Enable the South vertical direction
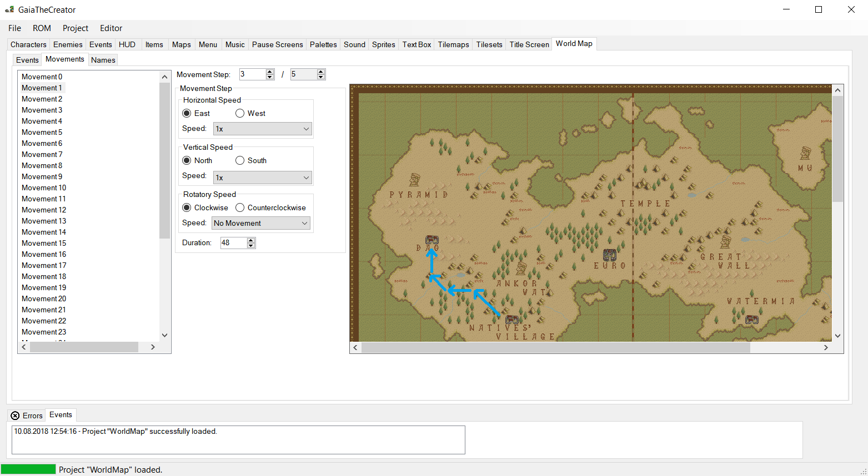Screen dimensions: 868x476 tap(239, 160)
